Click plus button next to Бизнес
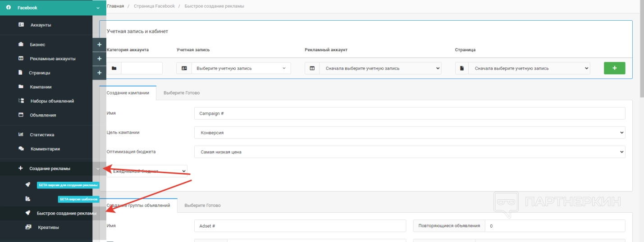 (x=99, y=45)
